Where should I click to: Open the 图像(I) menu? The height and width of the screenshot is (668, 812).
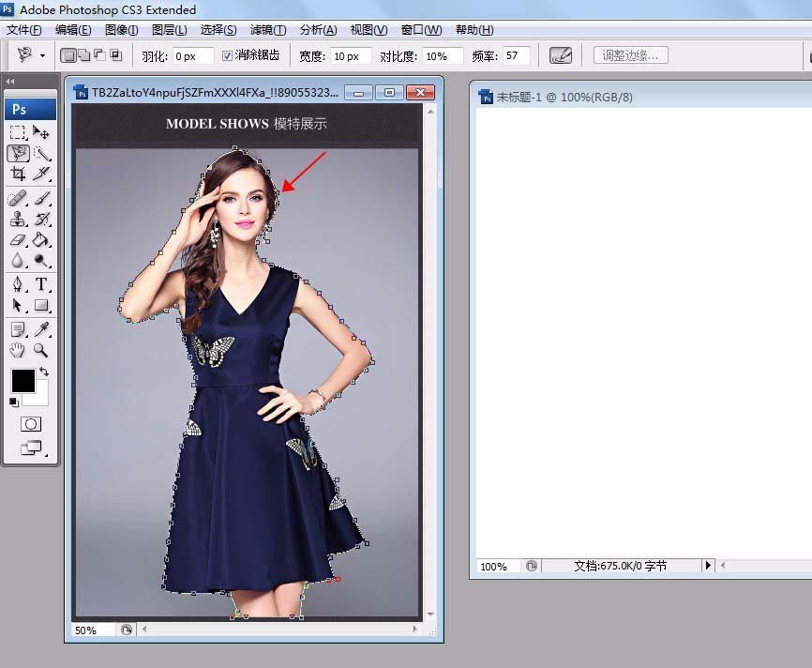[121, 30]
